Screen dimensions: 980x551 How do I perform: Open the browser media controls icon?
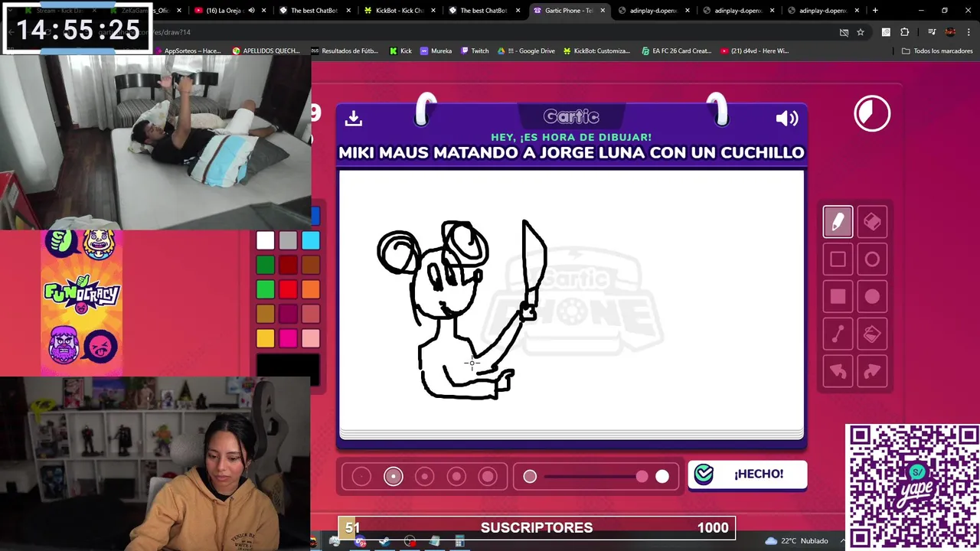click(x=932, y=32)
